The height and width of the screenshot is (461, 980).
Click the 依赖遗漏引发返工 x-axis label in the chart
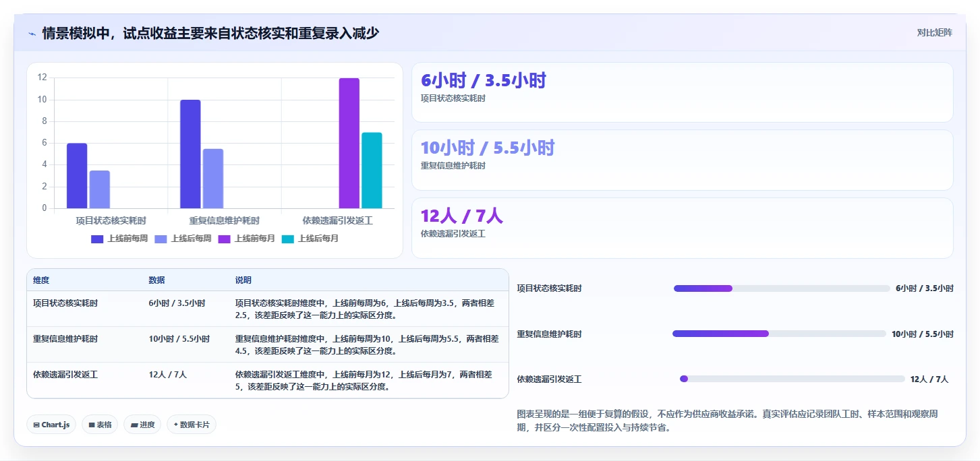point(338,220)
